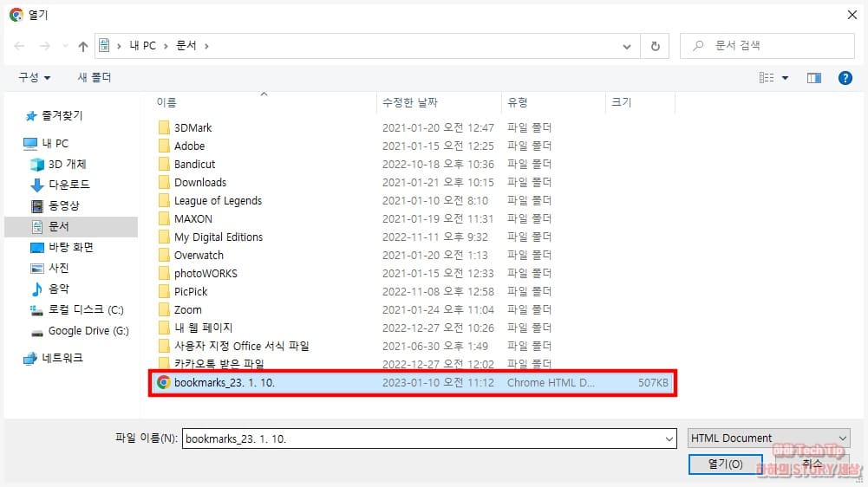Image resolution: width=868 pixels, height=487 pixels.
Task: Expand the chevron after 문서 in the path
Action: coord(206,47)
